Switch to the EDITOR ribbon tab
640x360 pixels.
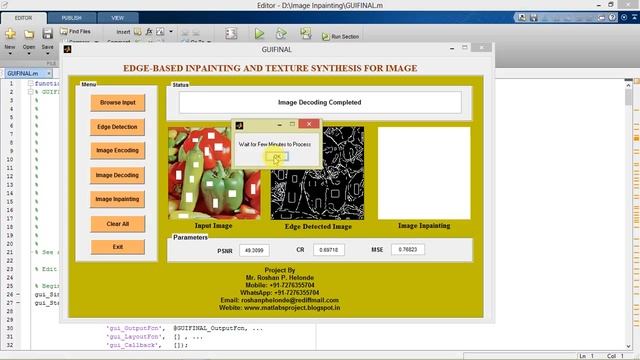pos(23,18)
